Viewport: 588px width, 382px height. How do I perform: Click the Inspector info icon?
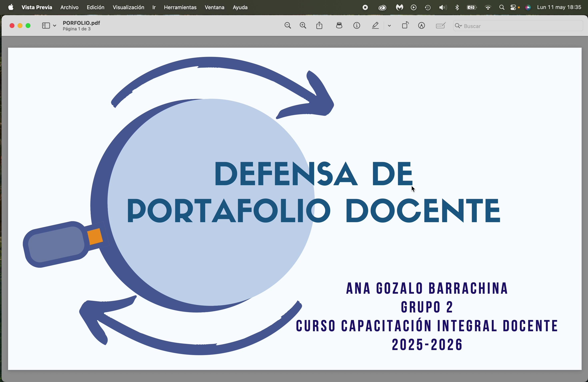(x=357, y=26)
